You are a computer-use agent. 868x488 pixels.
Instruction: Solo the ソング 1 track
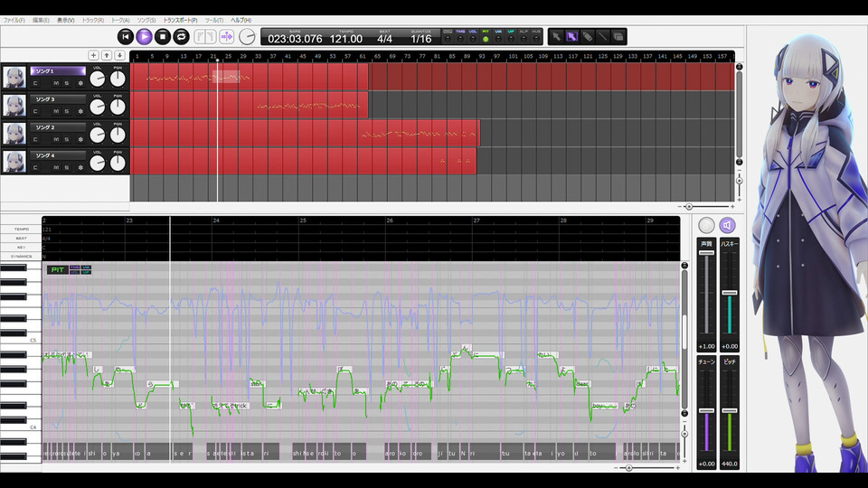click(x=66, y=83)
